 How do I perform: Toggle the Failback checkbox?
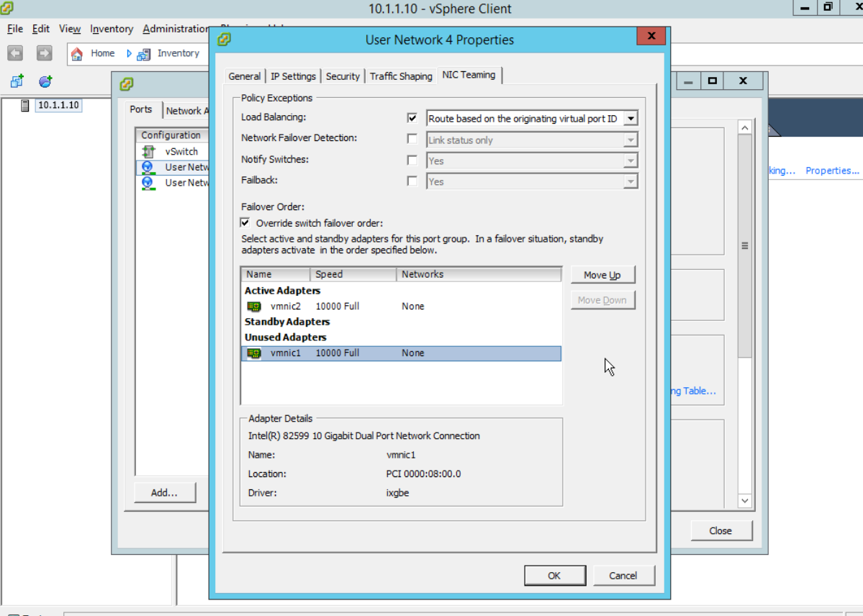(x=412, y=181)
